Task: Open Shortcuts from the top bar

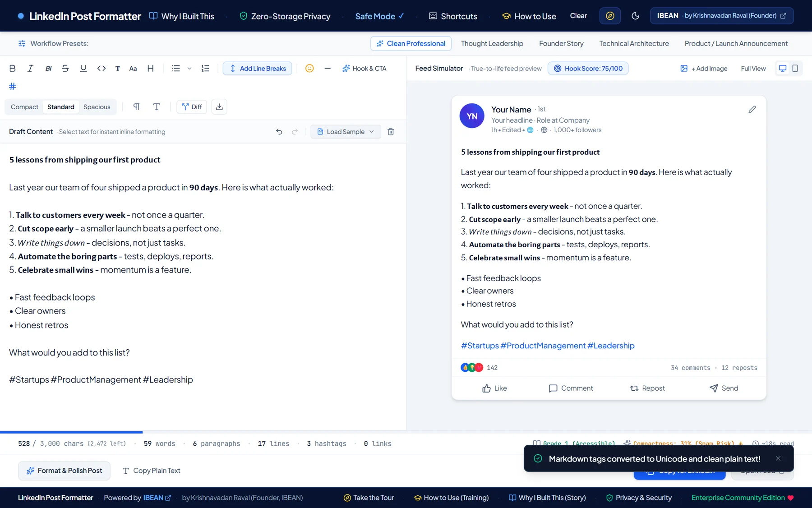Action: [453, 16]
